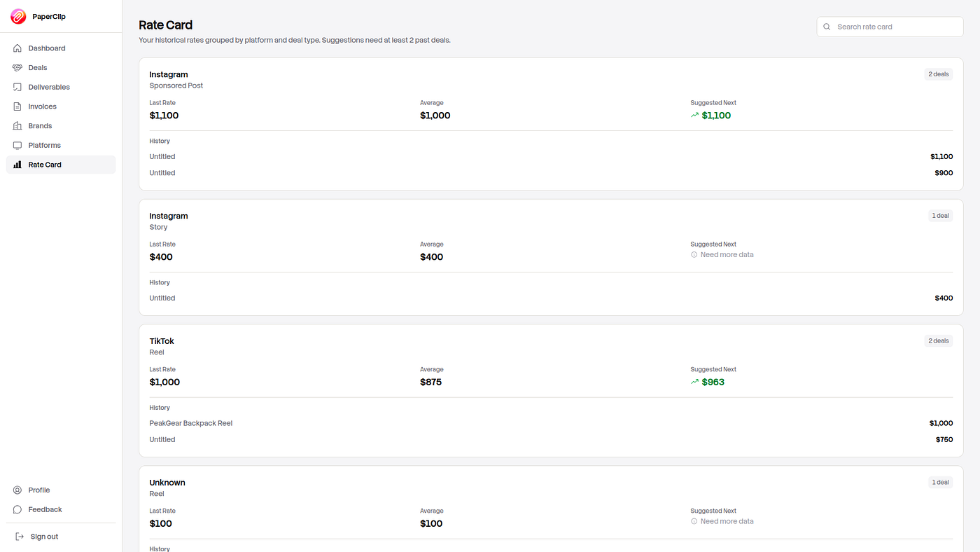980x552 pixels.
Task: Click the PaperClip logo icon
Action: point(18,16)
